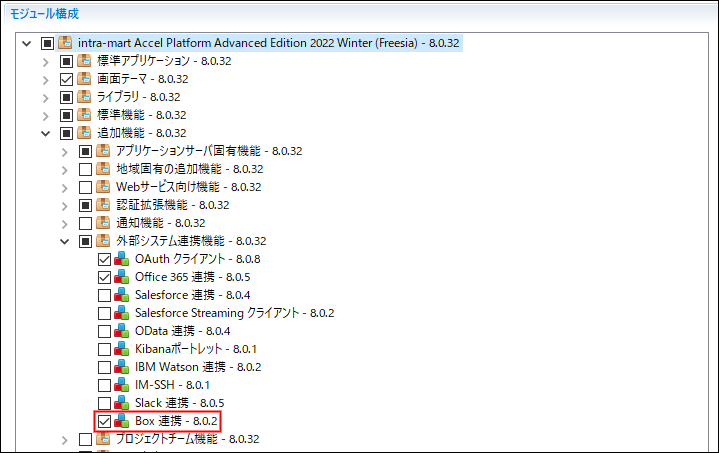Click the OAuth クライアント module icon
The image size is (719, 453).
point(122,259)
